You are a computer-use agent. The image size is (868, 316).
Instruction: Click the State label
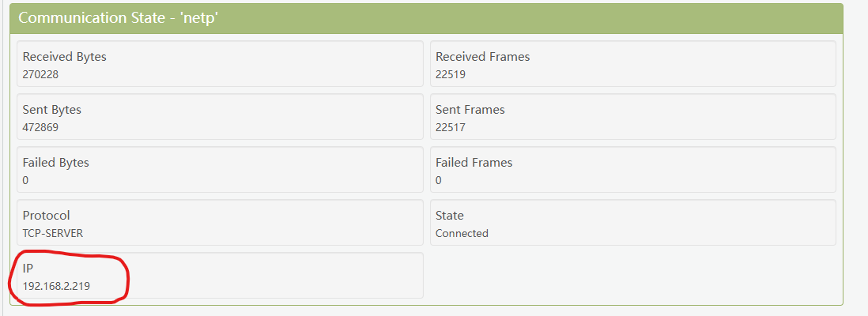pos(450,216)
